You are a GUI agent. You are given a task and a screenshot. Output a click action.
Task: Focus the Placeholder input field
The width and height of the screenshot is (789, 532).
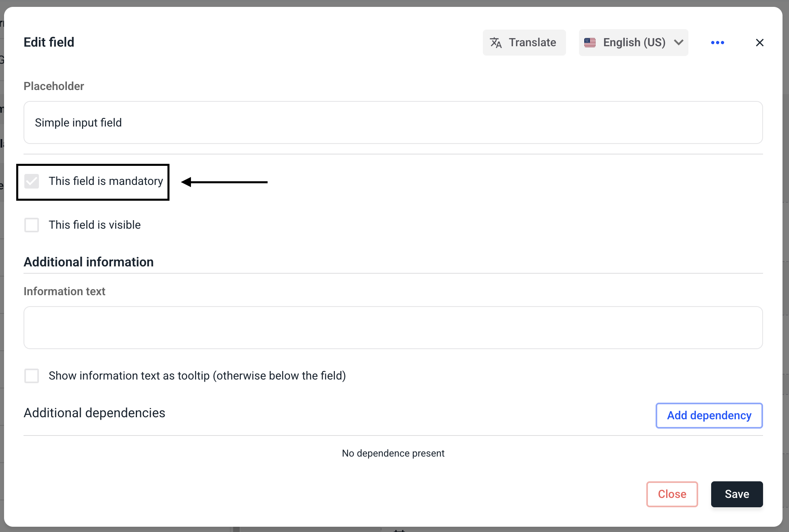[x=393, y=122]
